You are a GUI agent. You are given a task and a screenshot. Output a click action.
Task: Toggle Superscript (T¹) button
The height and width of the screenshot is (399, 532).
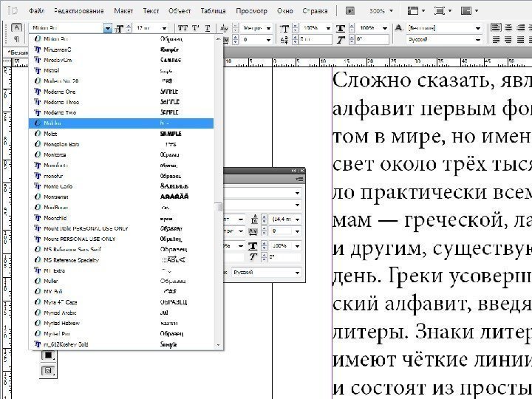click(195, 28)
